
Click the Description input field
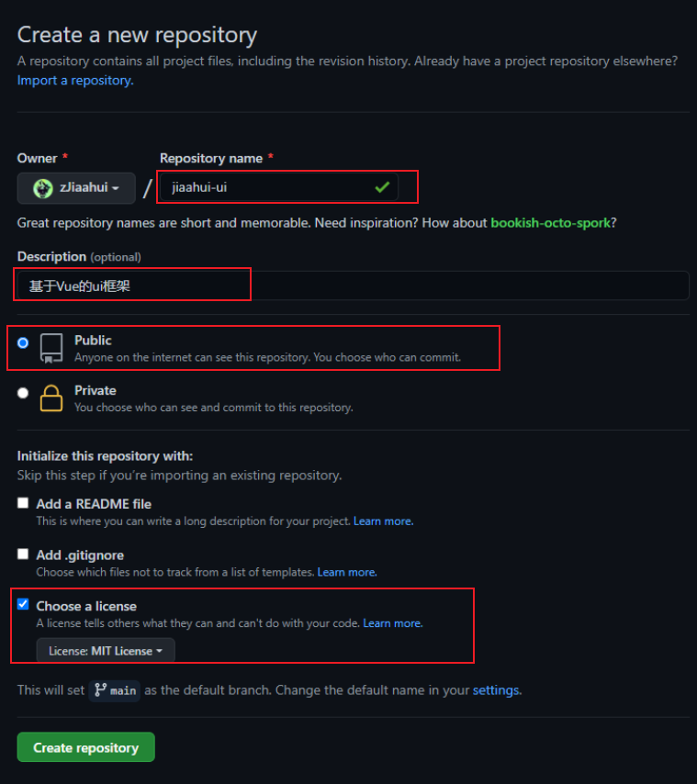click(353, 286)
